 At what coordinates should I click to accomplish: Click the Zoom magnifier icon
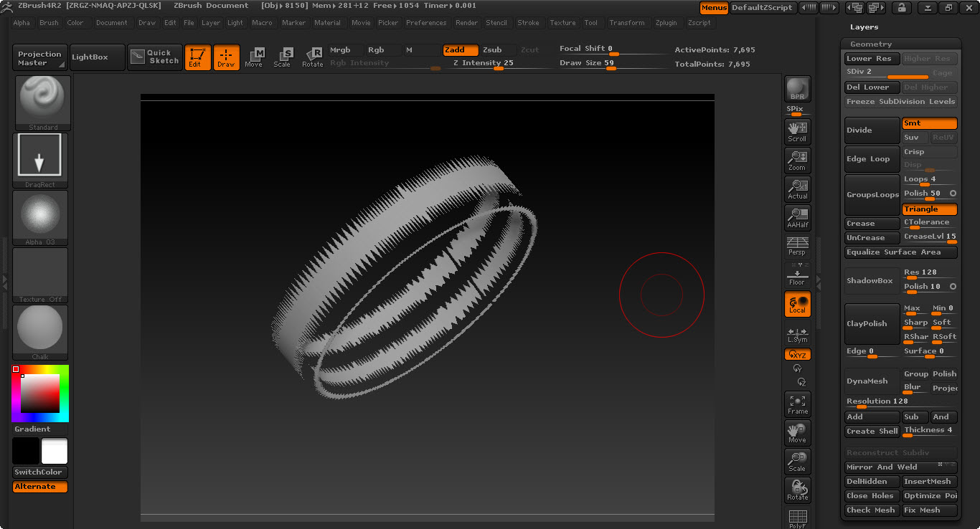[797, 160]
